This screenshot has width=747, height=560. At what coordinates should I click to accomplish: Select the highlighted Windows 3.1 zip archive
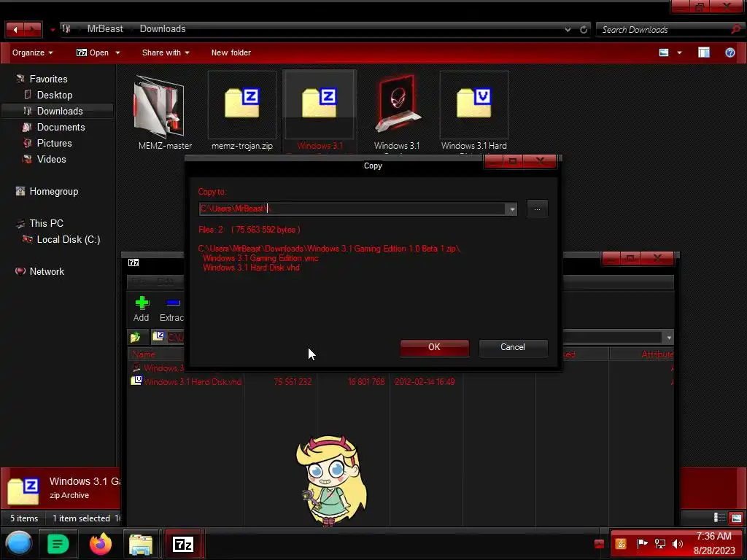click(320, 112)
